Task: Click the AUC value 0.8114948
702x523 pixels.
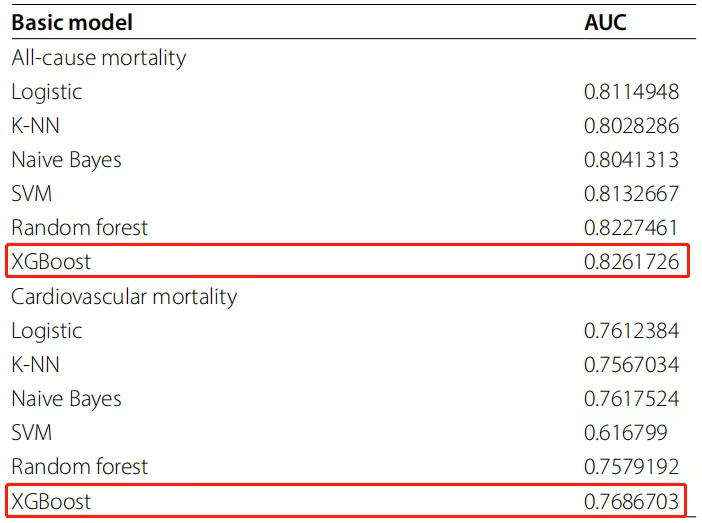Action: click(x=632, y=92)
